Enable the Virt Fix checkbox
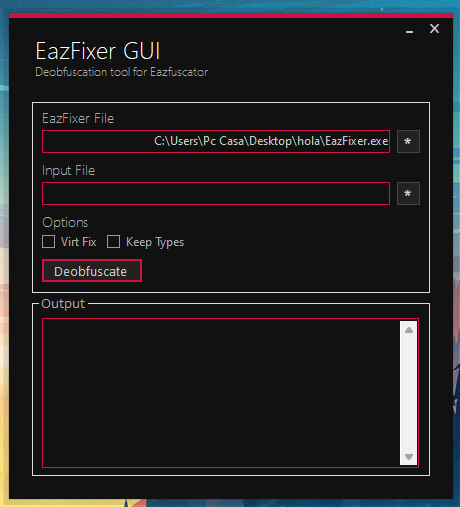 click(x=49, y=242)
